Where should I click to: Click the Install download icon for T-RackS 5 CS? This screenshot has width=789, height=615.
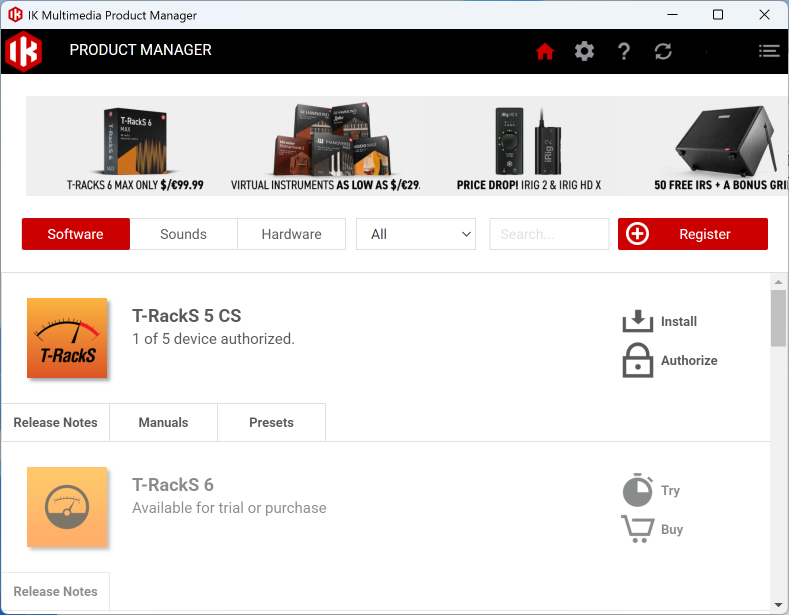pyautogui.click(x=638, y=321)
